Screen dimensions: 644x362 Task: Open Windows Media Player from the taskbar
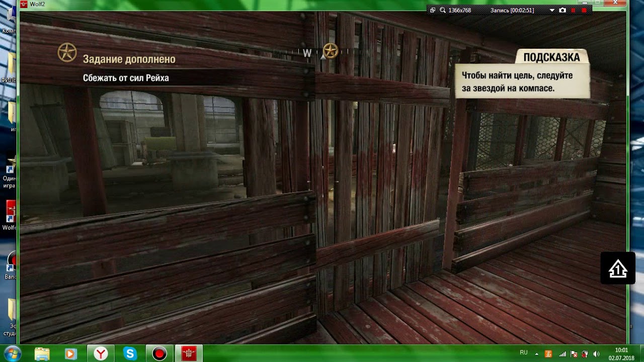coord(71,354)
